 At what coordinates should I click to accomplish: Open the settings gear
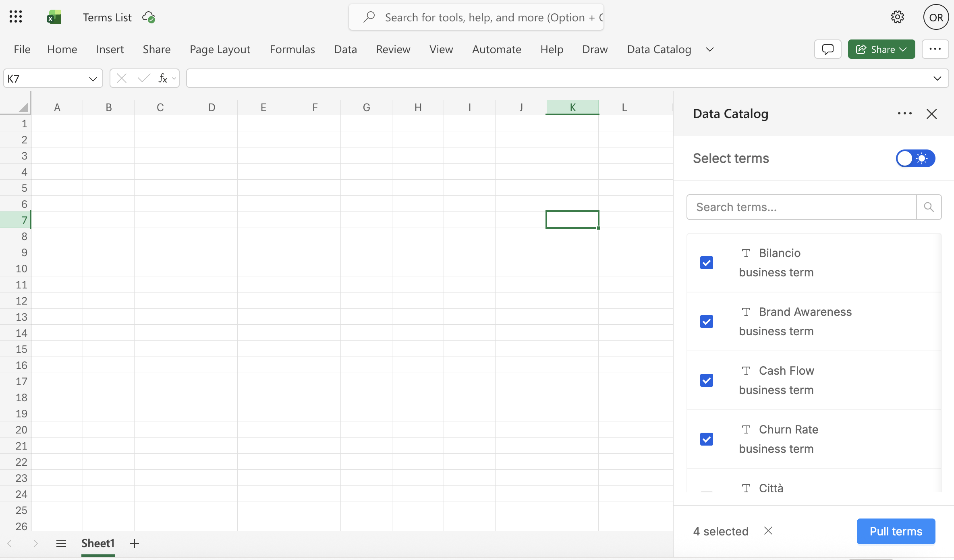pos(897,17)
